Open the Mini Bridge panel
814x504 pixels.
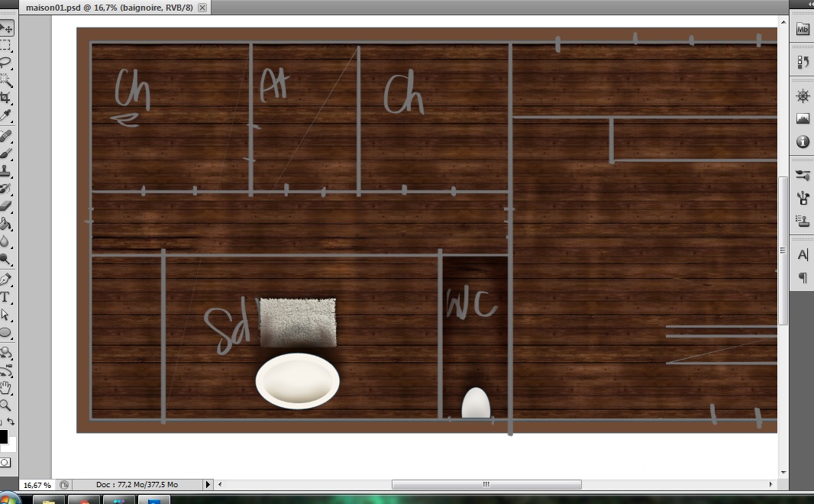[803, 29]
